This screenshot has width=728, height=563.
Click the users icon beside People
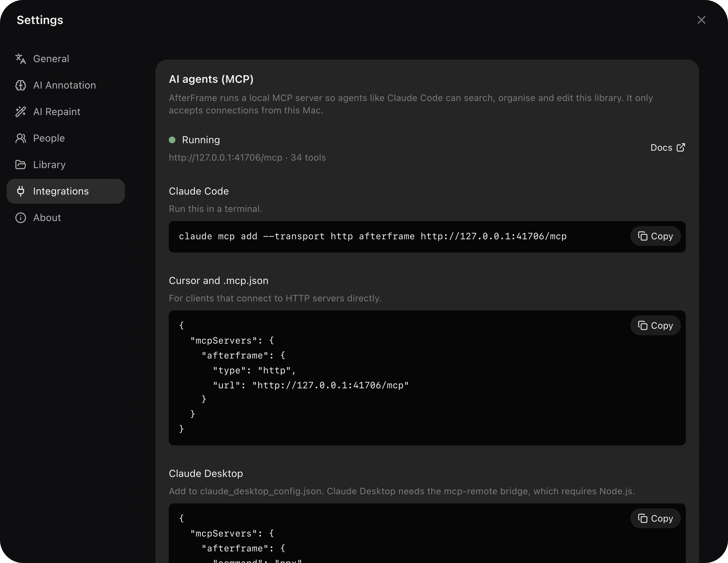coord(21,138)
